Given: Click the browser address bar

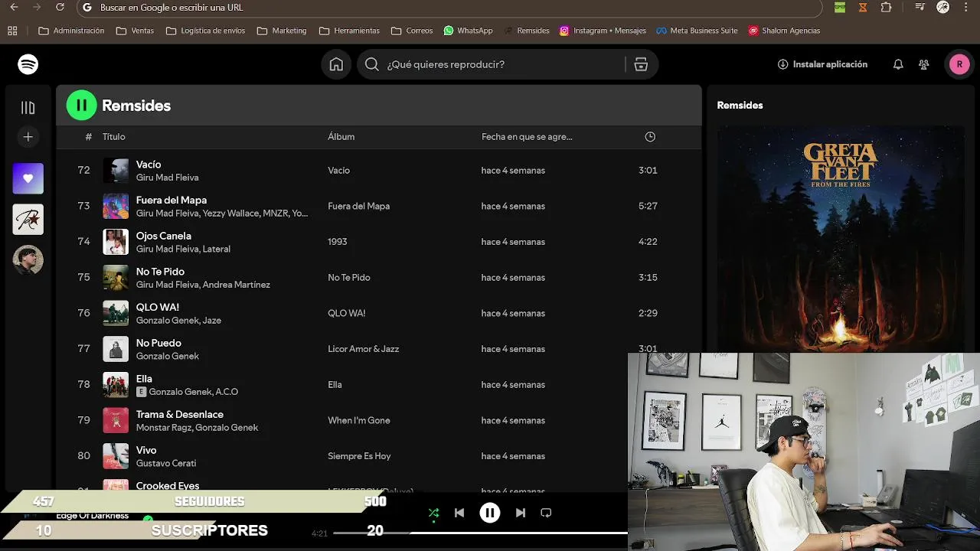Looking at the screenshot, I should [449, 8].
